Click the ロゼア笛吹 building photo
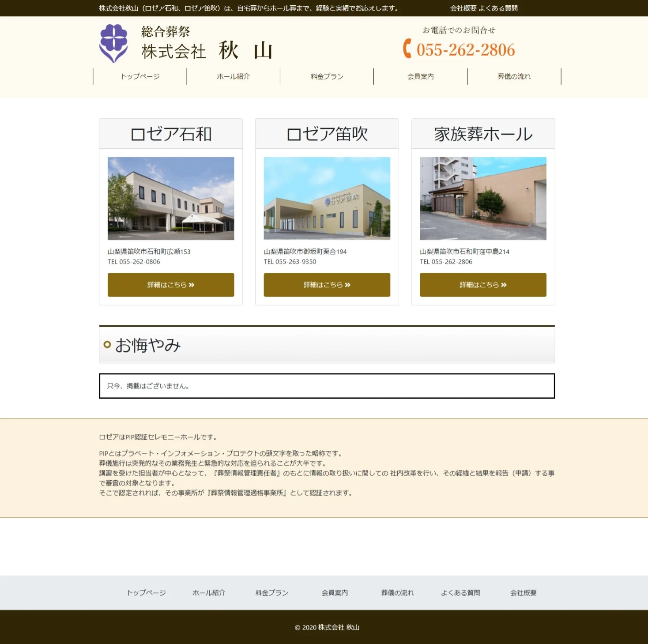Image resolution: width=648 pixels, height=644 pixels. (327, 199)
